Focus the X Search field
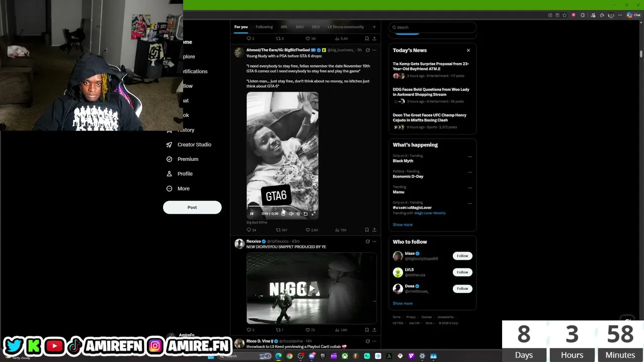Image resolution: width=644 pixels, height=362 pixels. (x=433, y=27)
